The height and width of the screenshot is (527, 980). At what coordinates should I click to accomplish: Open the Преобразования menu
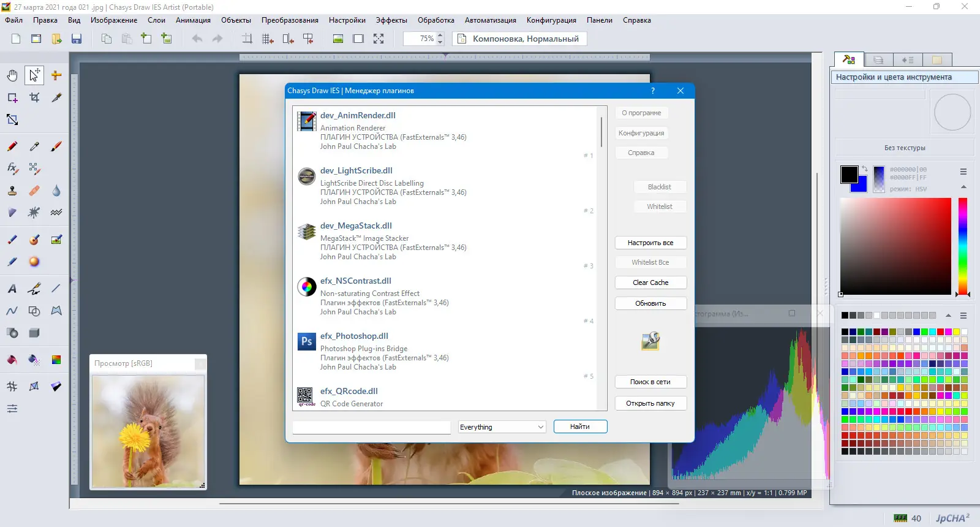pos(290,20)
